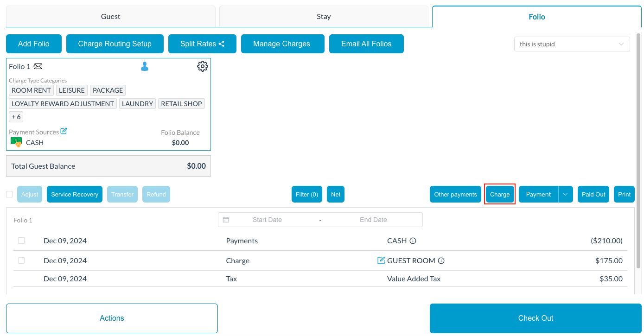
Task: Click the share icon on Split Rates
Action: (222, 44)
